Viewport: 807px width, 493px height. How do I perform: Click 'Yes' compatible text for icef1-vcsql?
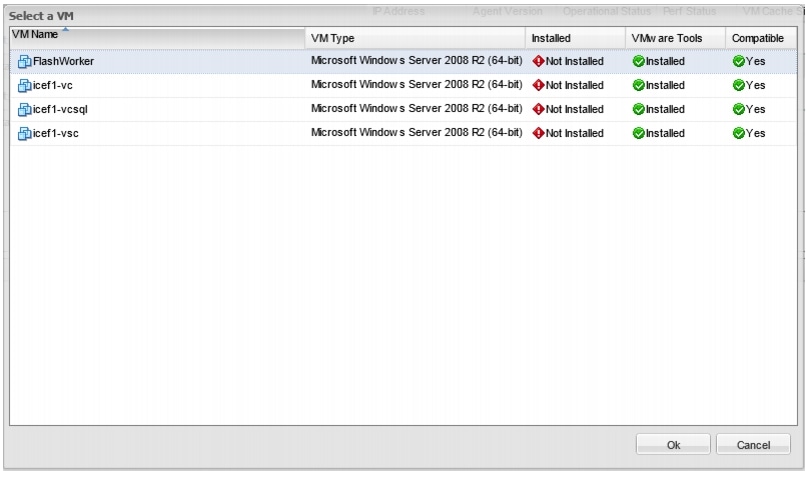(756, 109)
